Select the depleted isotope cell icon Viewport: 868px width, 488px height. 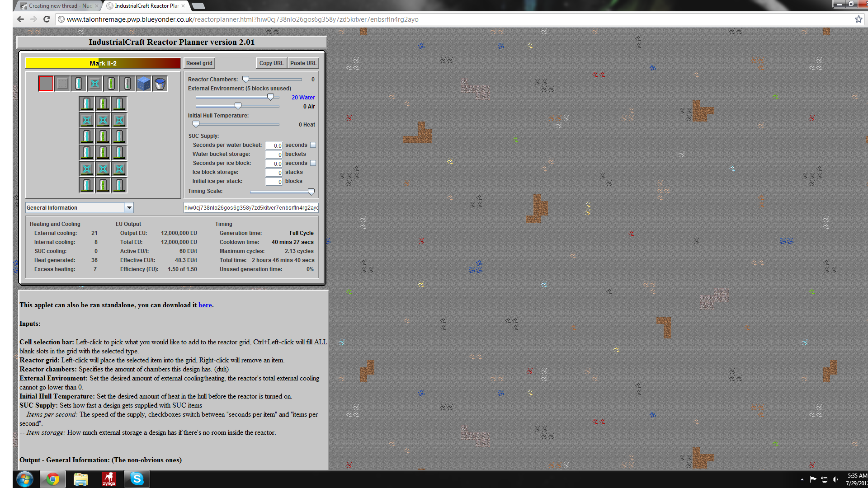pos(127,84)
